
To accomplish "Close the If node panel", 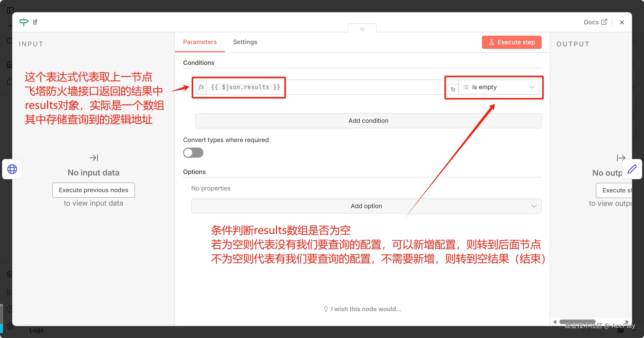I will click(622, 22).
